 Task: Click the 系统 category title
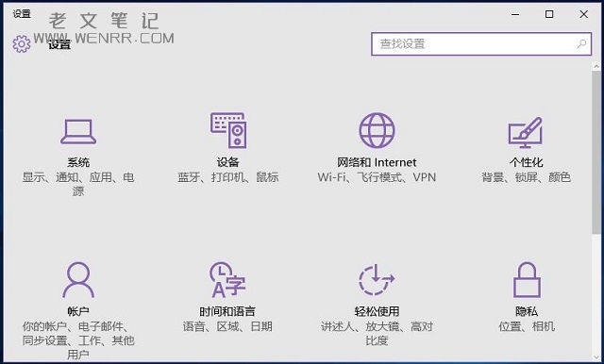click(78, 162)
